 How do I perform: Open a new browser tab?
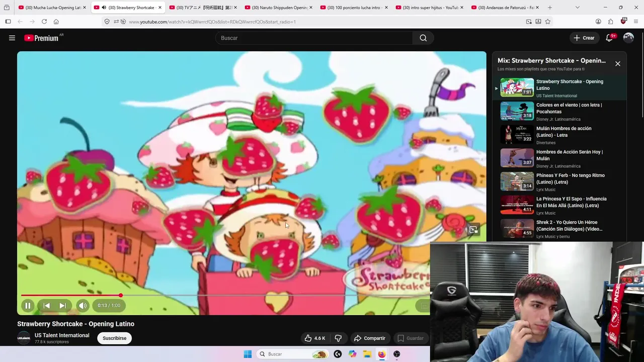550,8
